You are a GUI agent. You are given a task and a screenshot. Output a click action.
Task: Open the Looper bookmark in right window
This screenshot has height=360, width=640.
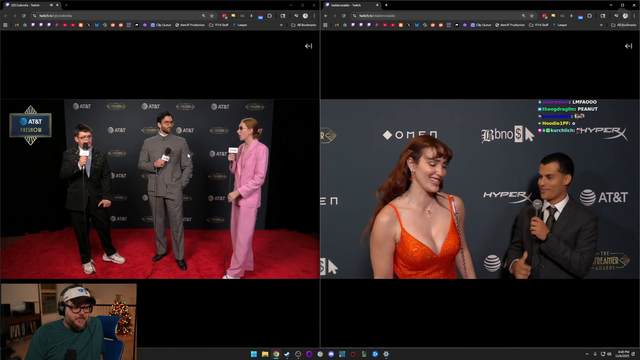pyautogui.click(x=560, y=25)
